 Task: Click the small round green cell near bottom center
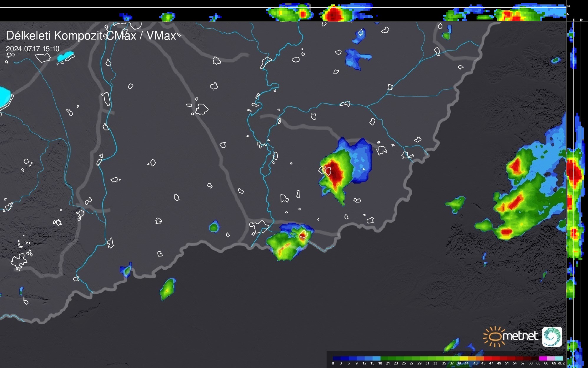(214, 227)
